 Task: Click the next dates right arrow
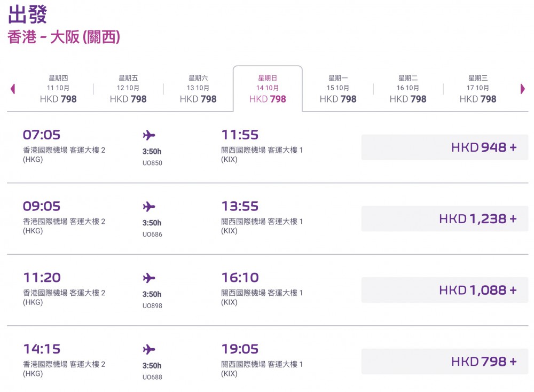(522, 89)
